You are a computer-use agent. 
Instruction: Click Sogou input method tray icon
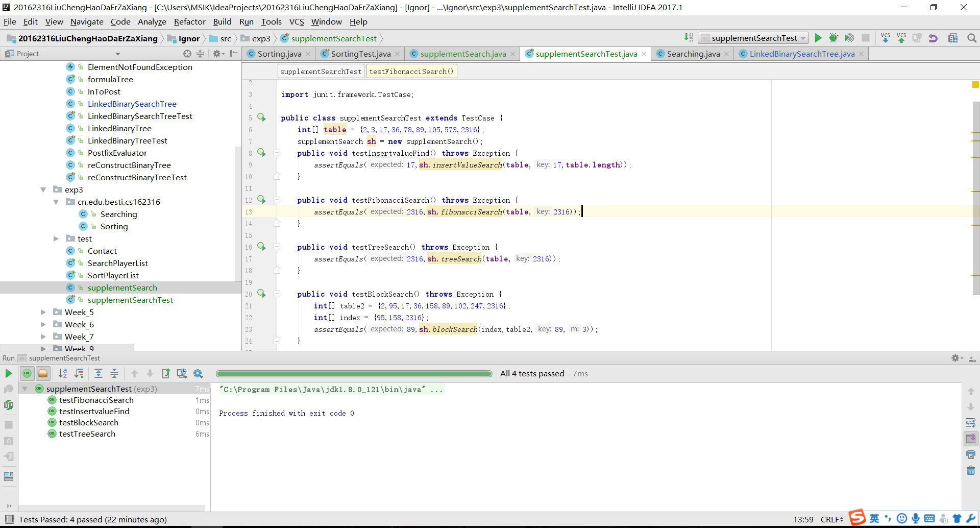point(857,518)
